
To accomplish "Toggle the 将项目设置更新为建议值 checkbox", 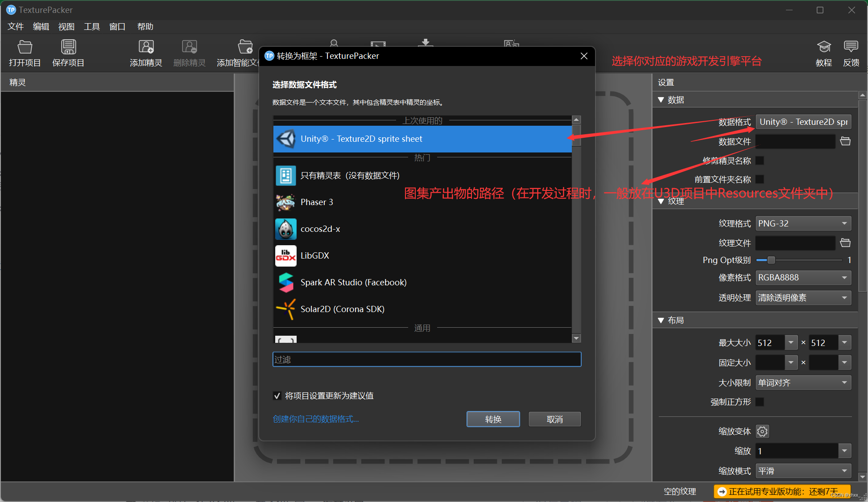I will [x=277, y=395].
